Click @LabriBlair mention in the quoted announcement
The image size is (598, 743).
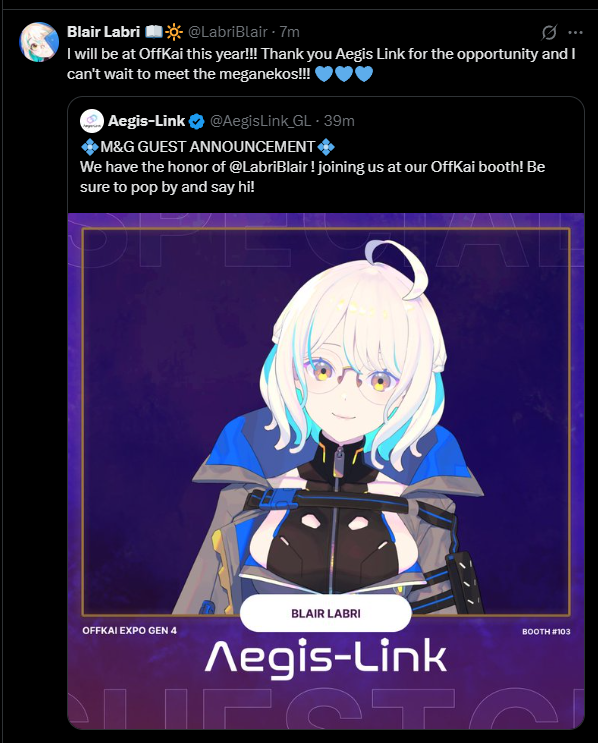tap(269, 167)
